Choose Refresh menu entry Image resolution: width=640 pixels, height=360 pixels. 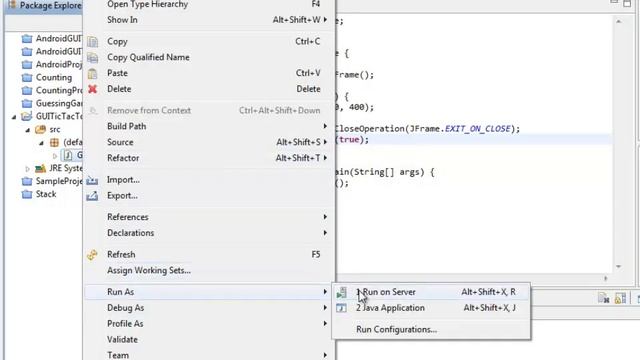pos(209,255)
